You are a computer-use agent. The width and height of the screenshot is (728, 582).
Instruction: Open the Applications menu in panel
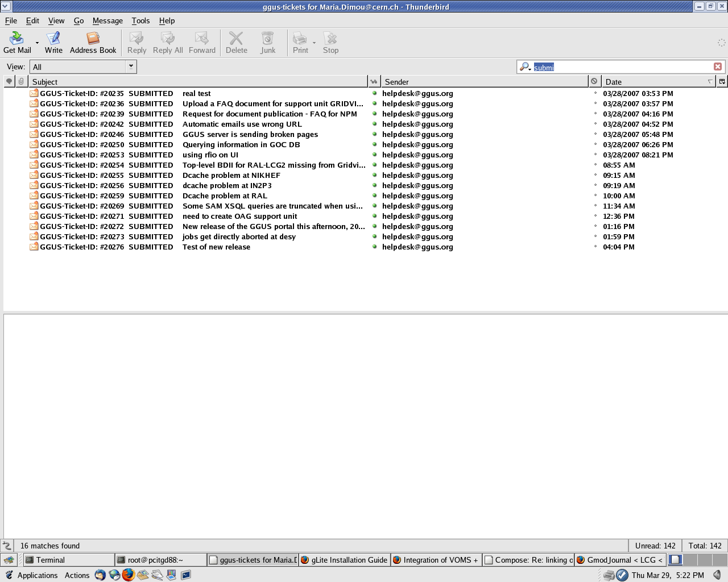coord(37,575)
